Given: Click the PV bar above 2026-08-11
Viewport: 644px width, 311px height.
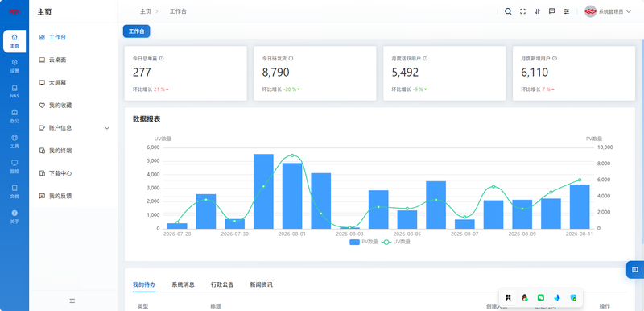Looking at the screenshot, I should tap(580, 206).
